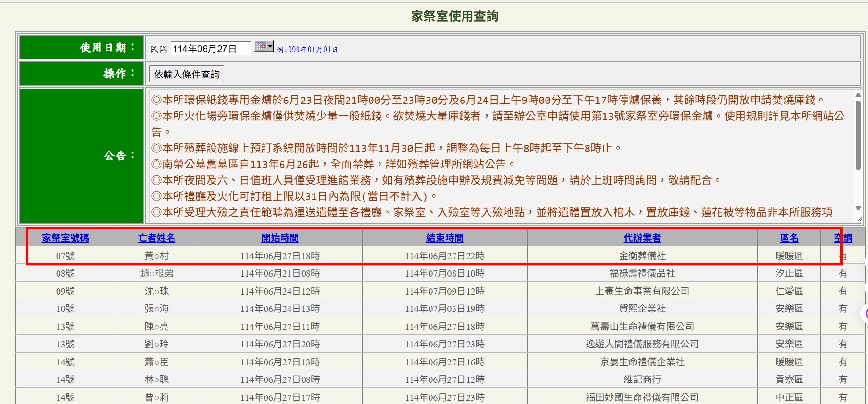
Task: Click the announcement scrollbar thumb
Action: (858, 135)
